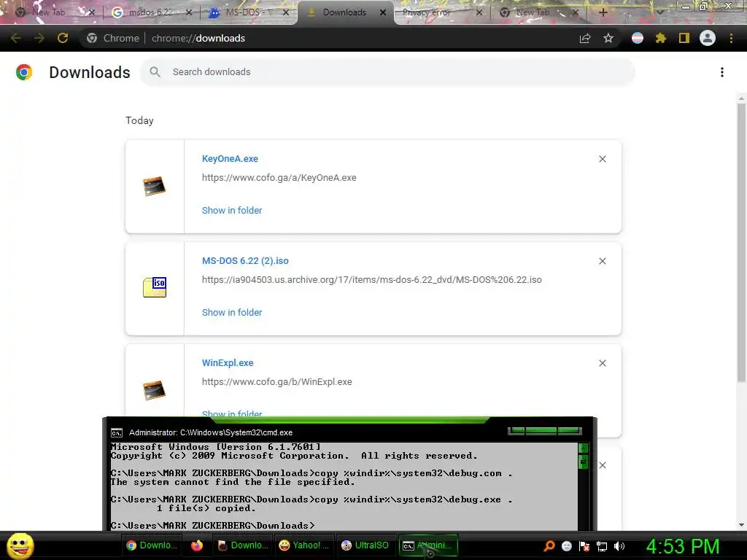Click the WinExpl.exe file icon
747x560 pixels.
[x=155, y=390]
